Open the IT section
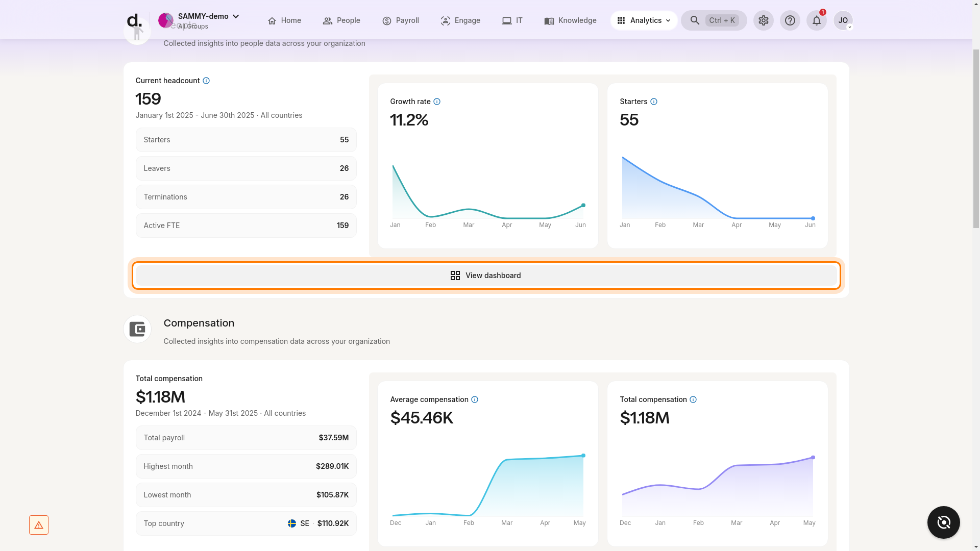This screenshot has height=551, width=980. (512, 20)
